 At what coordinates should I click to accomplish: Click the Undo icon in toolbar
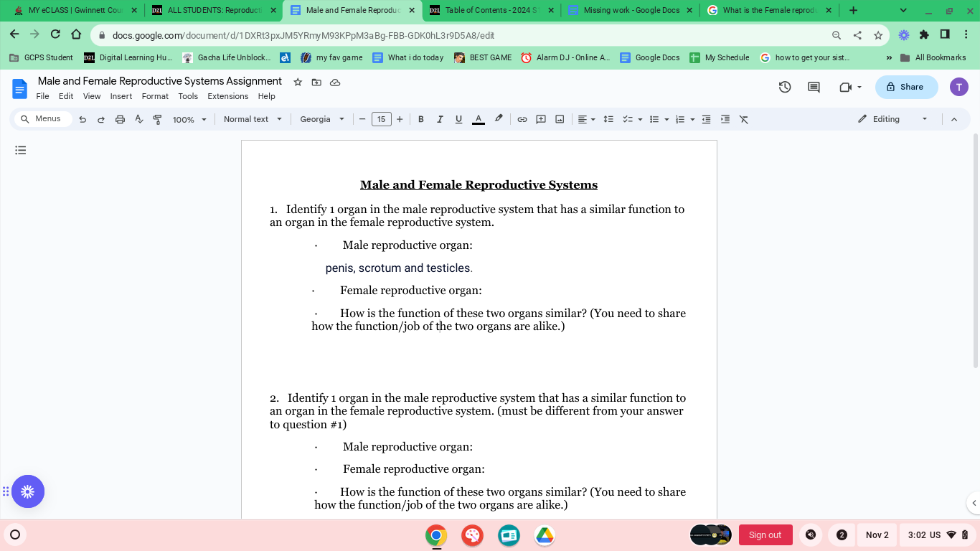[83, 119]
